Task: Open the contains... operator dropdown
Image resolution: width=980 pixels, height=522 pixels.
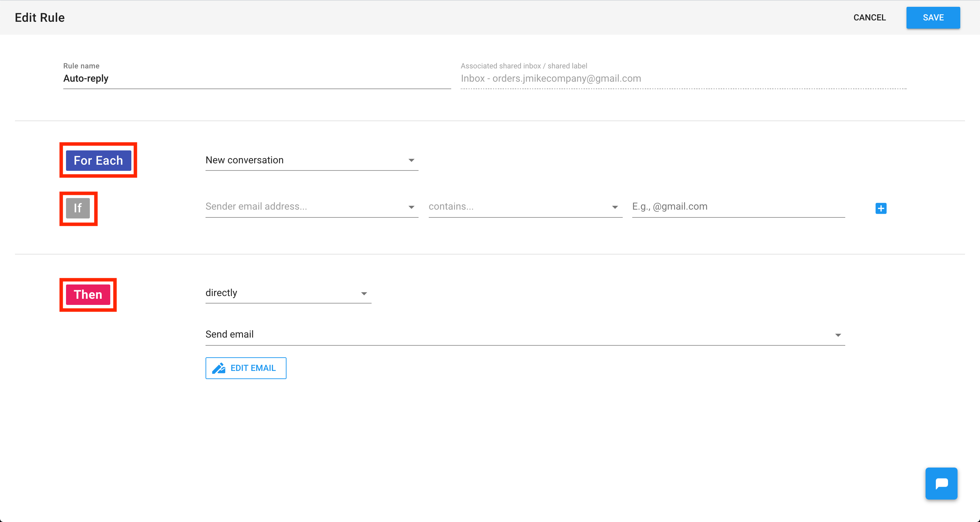Action: tap(525, 207)
